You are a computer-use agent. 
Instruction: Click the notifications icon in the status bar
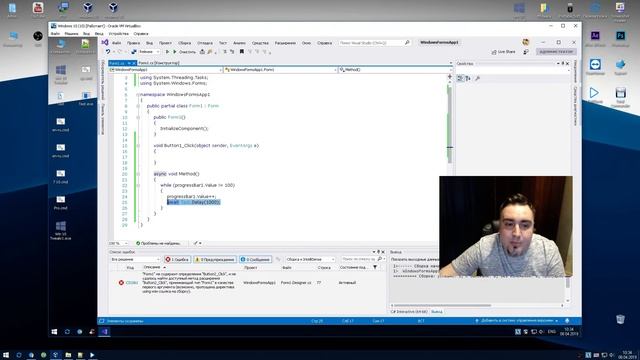click(x=567, y=321)
